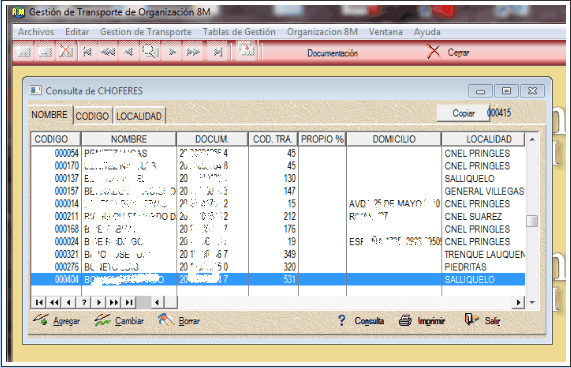Switch to the LOCALIDAD tab
Image resolution: width=571 pixels, height=368 pixels.
[x=139, y=116]
